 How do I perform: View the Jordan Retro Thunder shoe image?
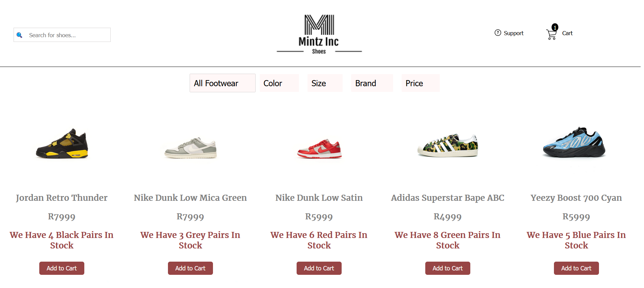[x=62, y=143]
